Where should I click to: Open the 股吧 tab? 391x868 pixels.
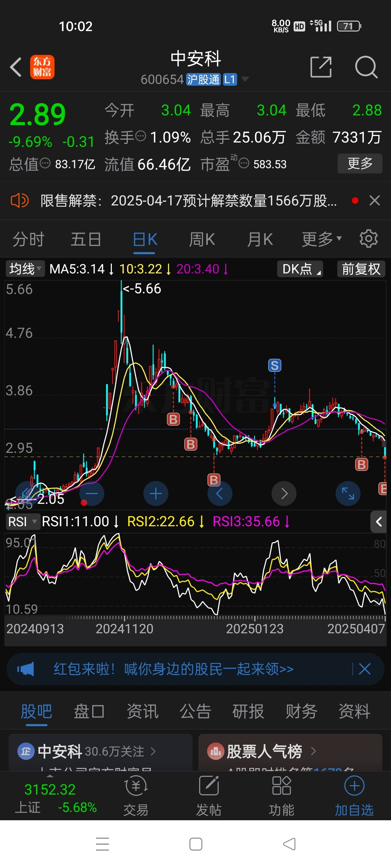36,711
